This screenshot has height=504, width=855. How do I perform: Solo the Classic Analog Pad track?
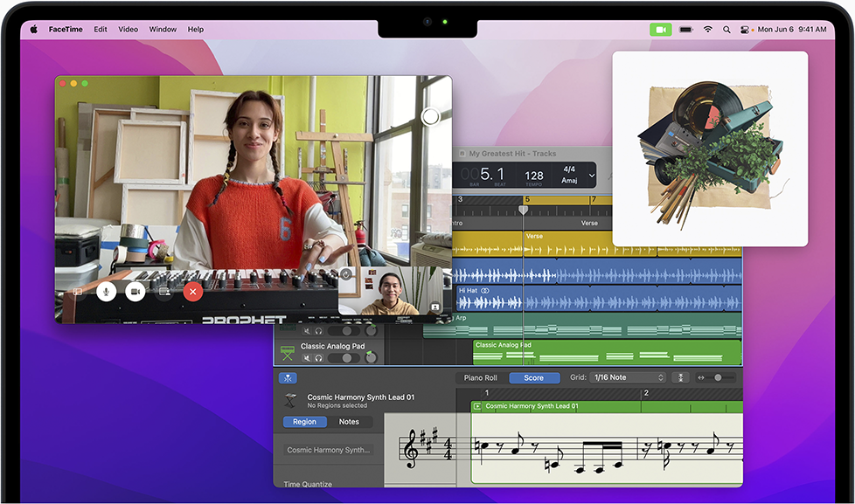coord(318,358)
